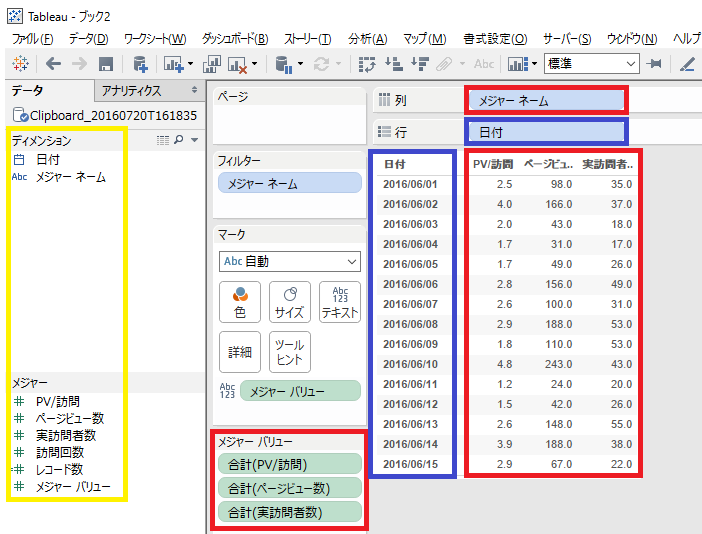Open the ストーリー(T) menu

(308, 39)
